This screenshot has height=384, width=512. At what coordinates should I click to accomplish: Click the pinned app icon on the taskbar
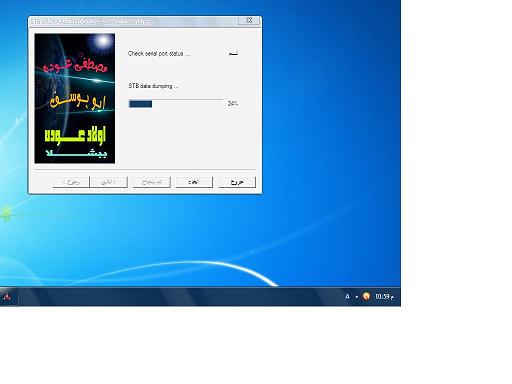(7, 296)
